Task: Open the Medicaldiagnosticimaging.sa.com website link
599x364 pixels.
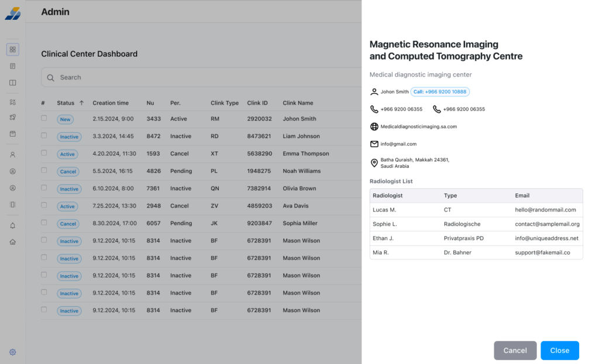Action: (x=419, y=126)
